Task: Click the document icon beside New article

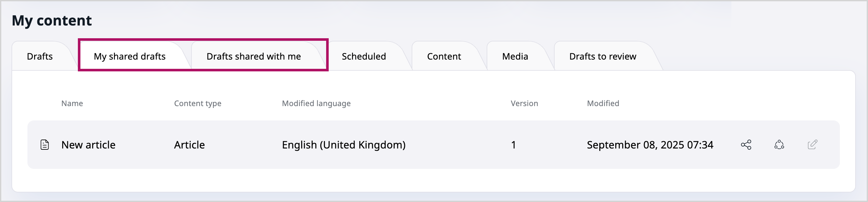Action: click(x=44, y=145)
